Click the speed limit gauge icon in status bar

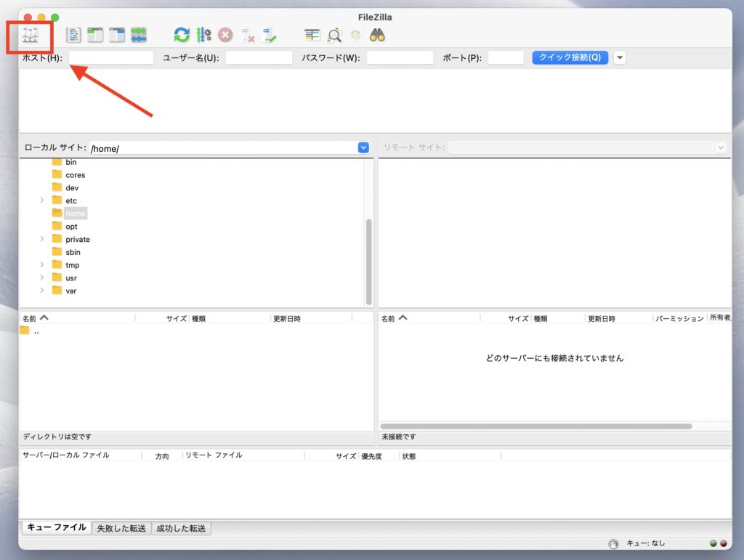tap(613, 544)
